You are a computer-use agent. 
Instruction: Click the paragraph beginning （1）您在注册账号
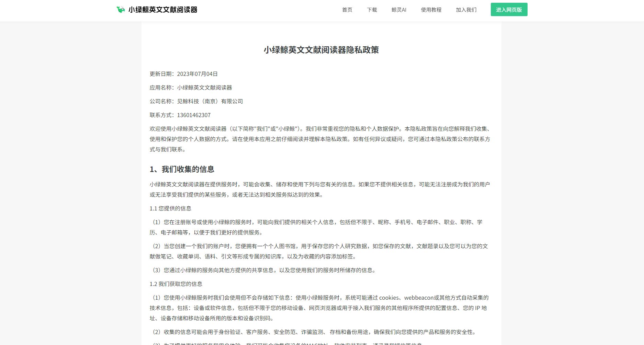click(316, 227)
